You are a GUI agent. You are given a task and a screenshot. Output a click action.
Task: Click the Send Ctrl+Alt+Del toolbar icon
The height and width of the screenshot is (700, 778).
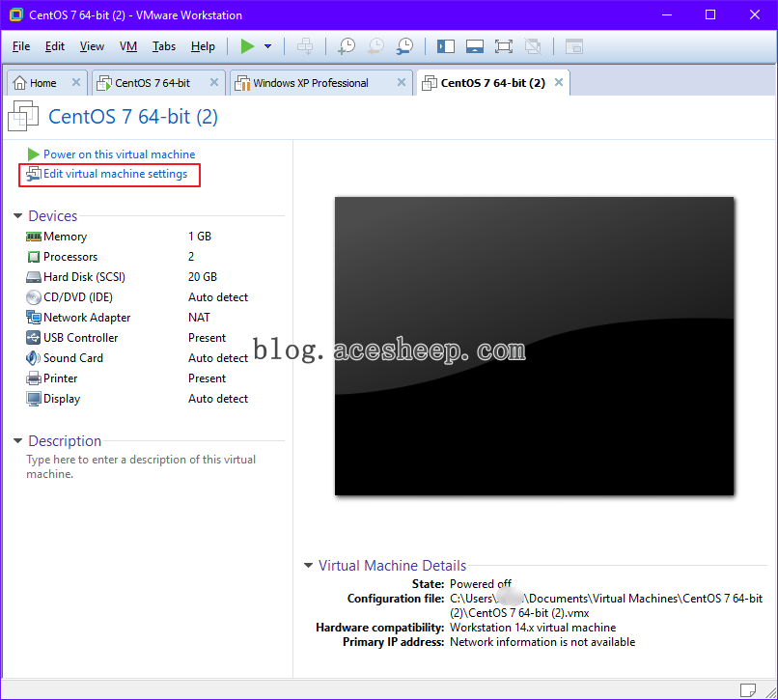pos(305,46)
